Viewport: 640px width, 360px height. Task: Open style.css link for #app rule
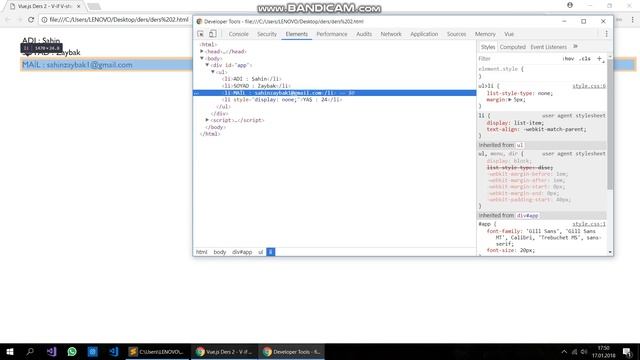point(589,224)
